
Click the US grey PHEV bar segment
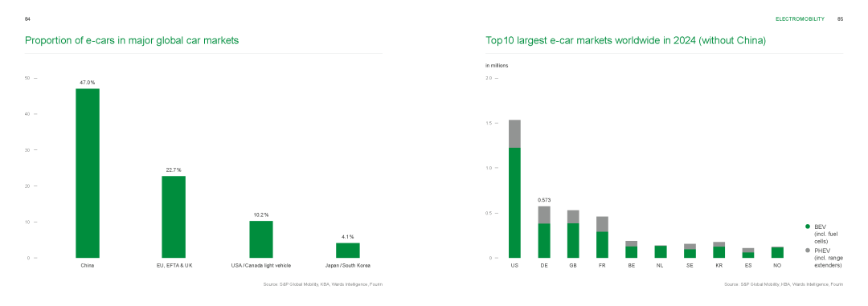click(515, 134)
